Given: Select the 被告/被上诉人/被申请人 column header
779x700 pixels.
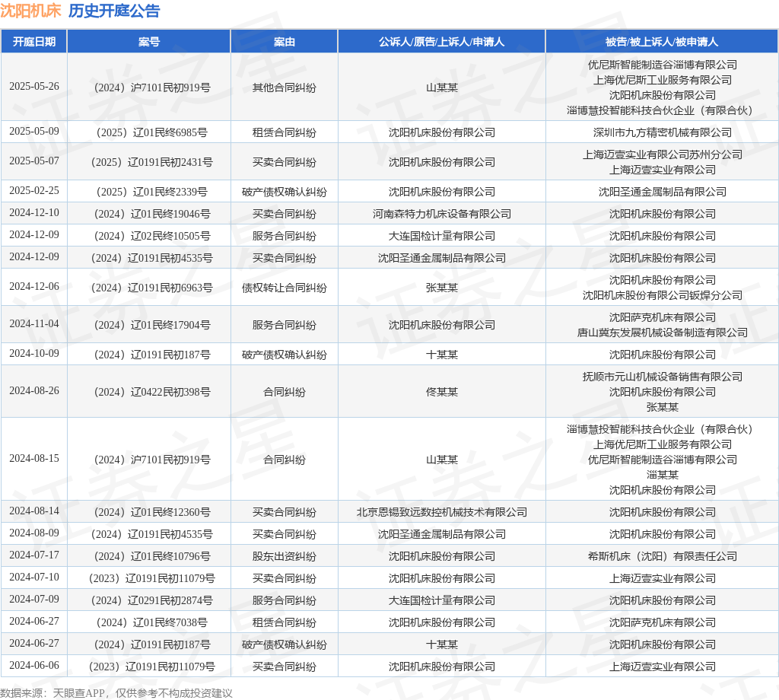Looking at the screenshot, I should [662, 42].
